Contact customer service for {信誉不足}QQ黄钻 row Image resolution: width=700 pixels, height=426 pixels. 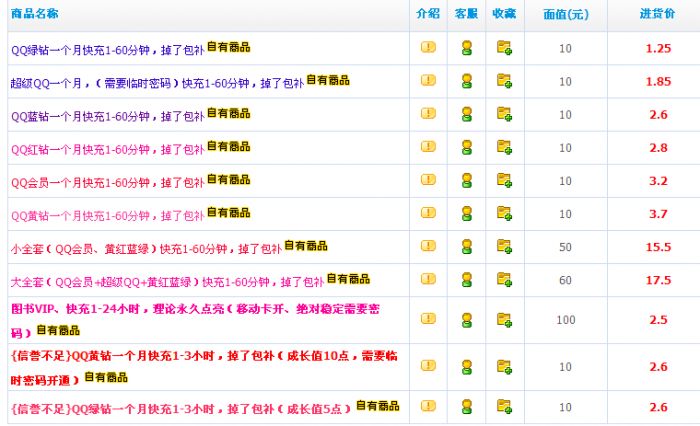click(467, 366)
